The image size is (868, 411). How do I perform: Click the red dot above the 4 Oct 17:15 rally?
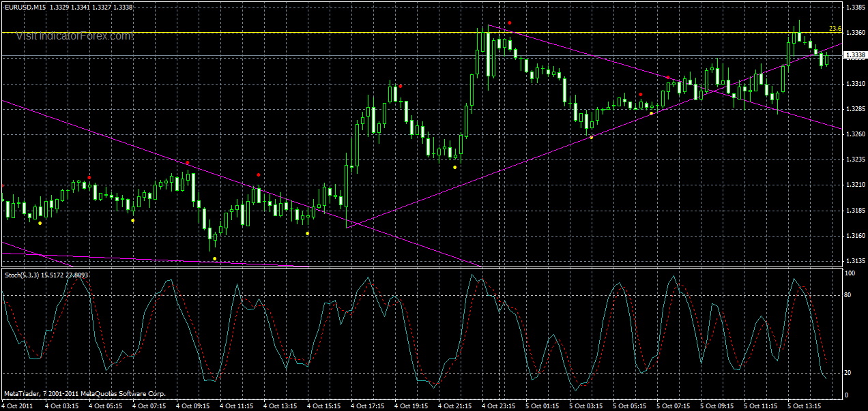[399, 86]
